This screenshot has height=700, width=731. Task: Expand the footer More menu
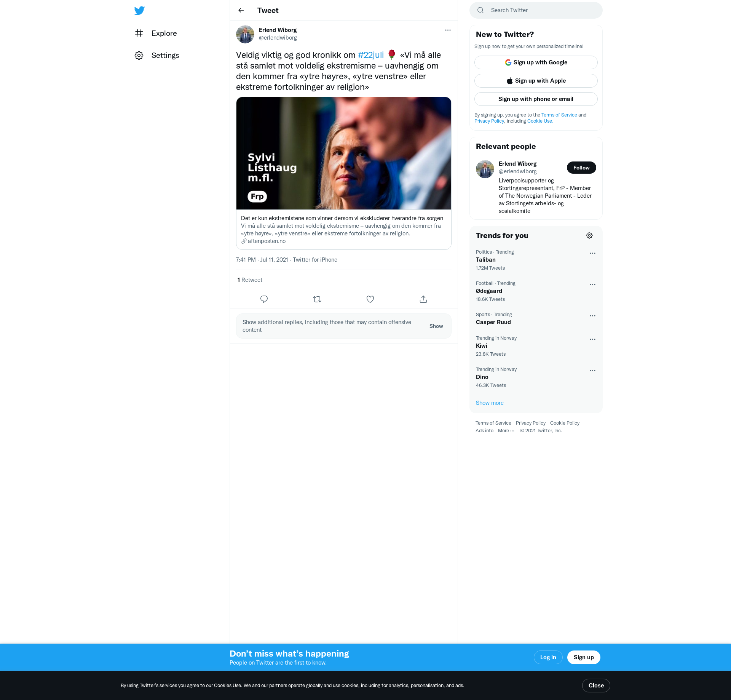(x=506, y=431)
